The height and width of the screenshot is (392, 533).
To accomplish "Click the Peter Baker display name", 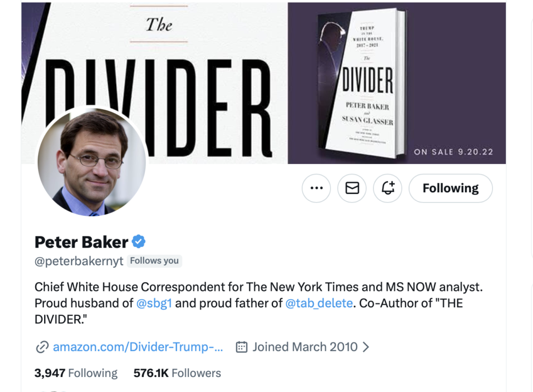I will [81, 242].
